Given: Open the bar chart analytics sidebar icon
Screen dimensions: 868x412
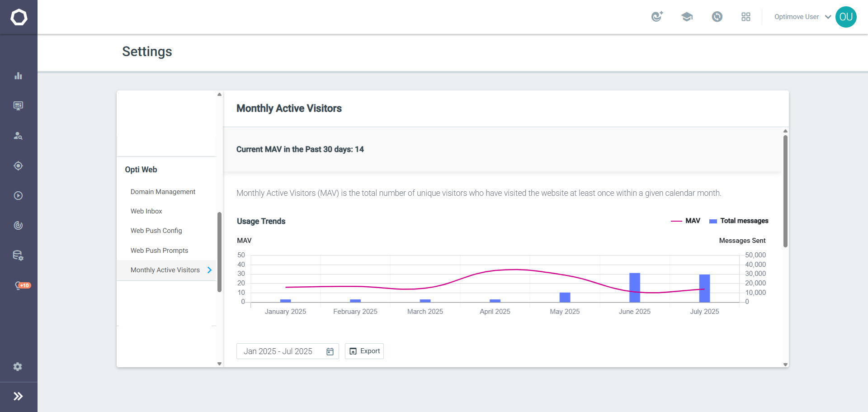Looking at the screenshot, I should tap(18, 76).
